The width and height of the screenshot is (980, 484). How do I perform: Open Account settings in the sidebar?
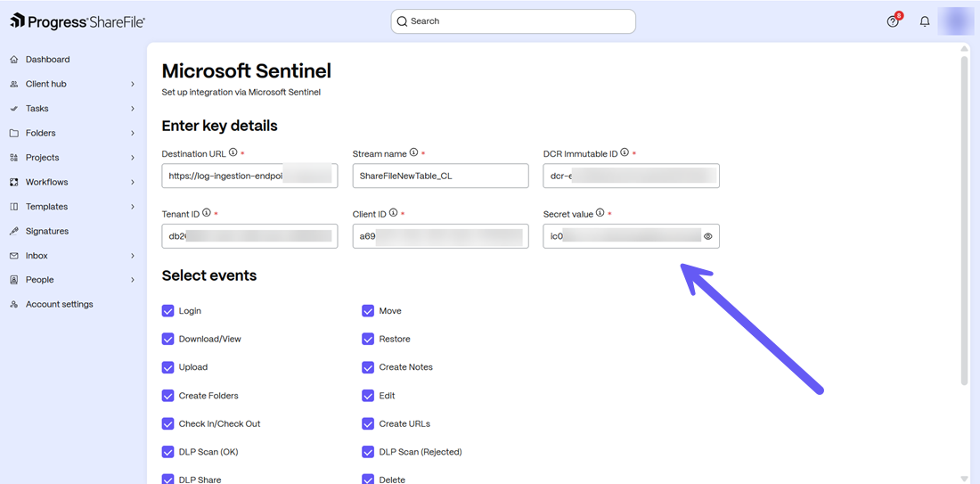click(60, 305)
